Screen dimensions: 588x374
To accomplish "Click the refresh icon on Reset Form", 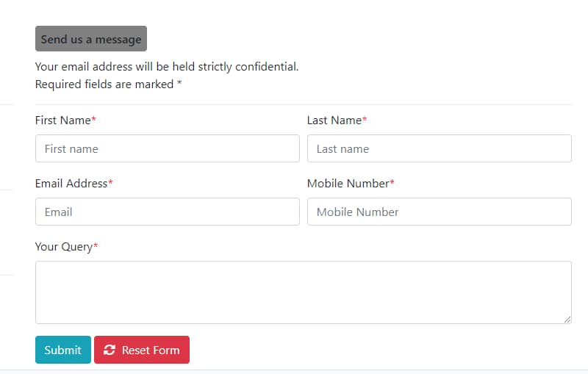I will (110, 350).
